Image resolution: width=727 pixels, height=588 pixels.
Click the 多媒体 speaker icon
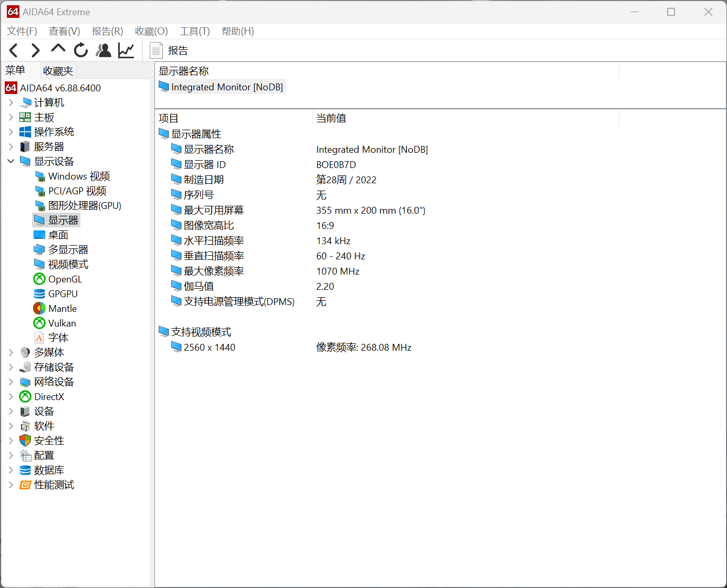[x=25, y=352]
